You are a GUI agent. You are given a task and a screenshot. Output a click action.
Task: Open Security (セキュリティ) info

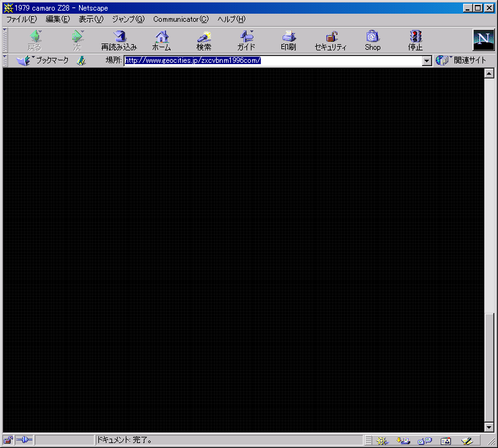[x=331, y=40]
